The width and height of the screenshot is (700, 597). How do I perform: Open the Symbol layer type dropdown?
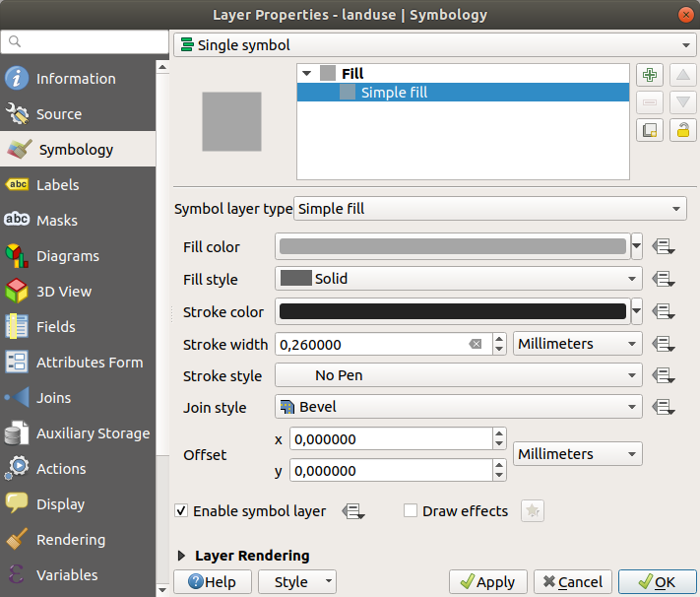(x=489, y=209)
